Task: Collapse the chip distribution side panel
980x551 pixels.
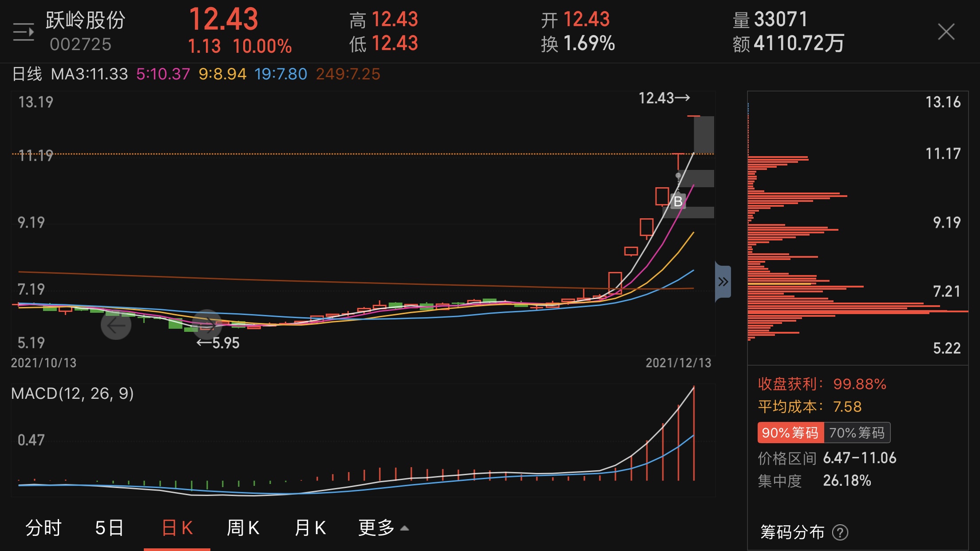Action: point(723,282)
